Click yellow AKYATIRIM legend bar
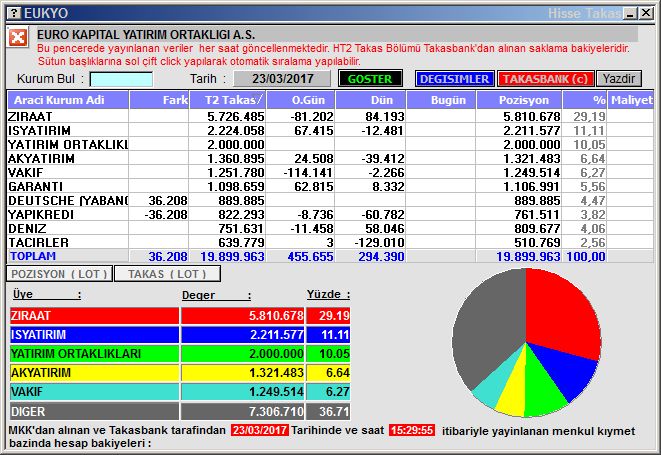This screenshot has width=661, height=455. click(94, 373)
